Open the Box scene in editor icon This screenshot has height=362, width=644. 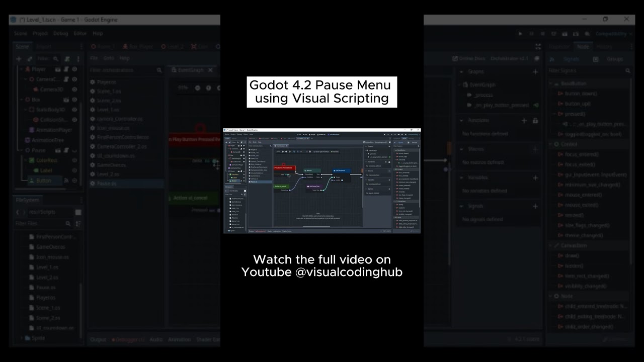(66, 100)
